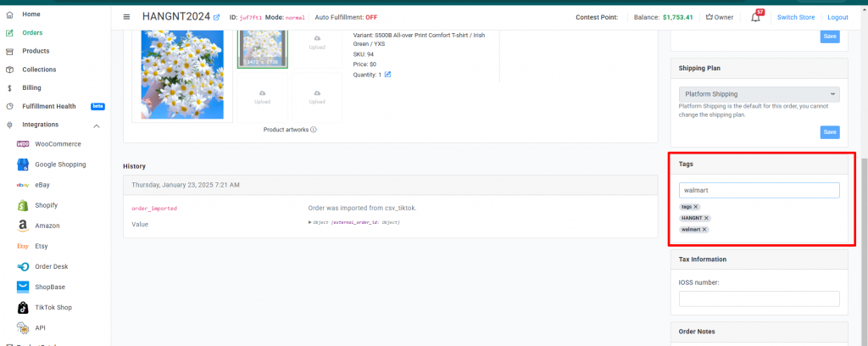Remove the HANGNT tag chip
The width and height of the screenshot is (868, 346).
pyautogui.click(x=706, y=218)
